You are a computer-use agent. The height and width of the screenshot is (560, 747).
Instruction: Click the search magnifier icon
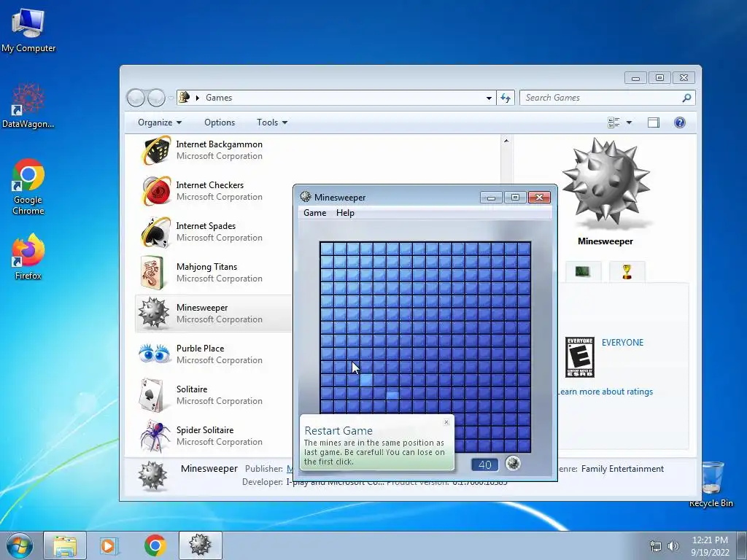click(686, 98)
